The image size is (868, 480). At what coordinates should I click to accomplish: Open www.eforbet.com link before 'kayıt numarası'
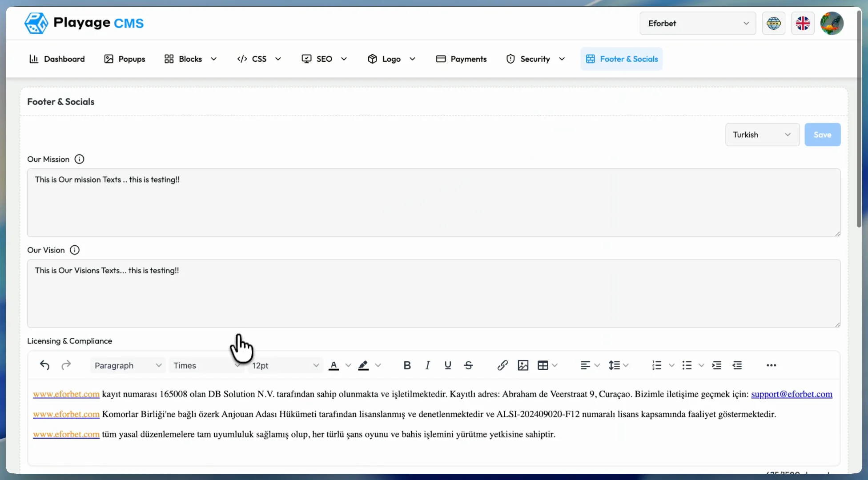point(66,394)
